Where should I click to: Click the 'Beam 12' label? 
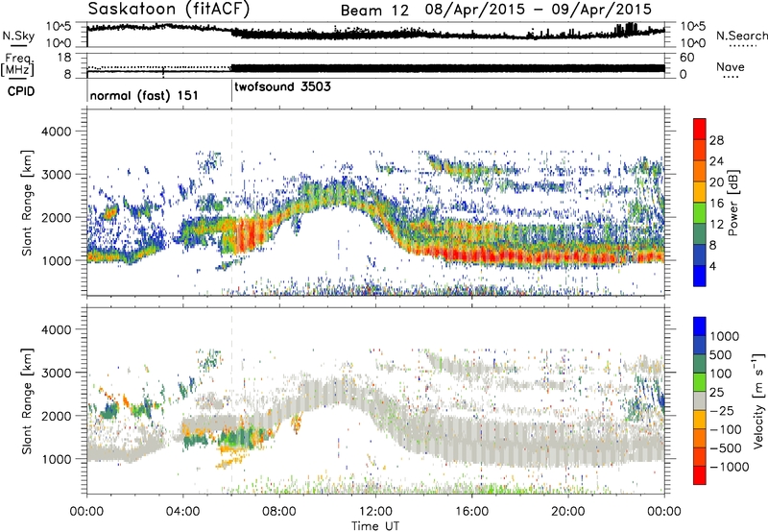374,11
